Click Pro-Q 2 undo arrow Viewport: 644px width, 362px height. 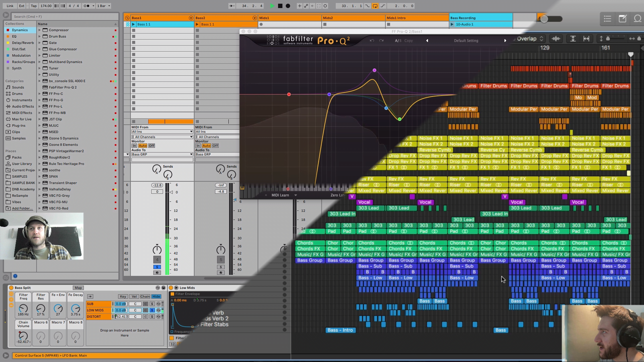[x=372, y=41]
